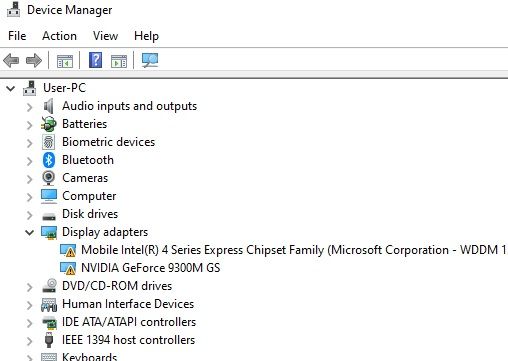Open the View menu
The image size is (508, 361).
[105, 36]
